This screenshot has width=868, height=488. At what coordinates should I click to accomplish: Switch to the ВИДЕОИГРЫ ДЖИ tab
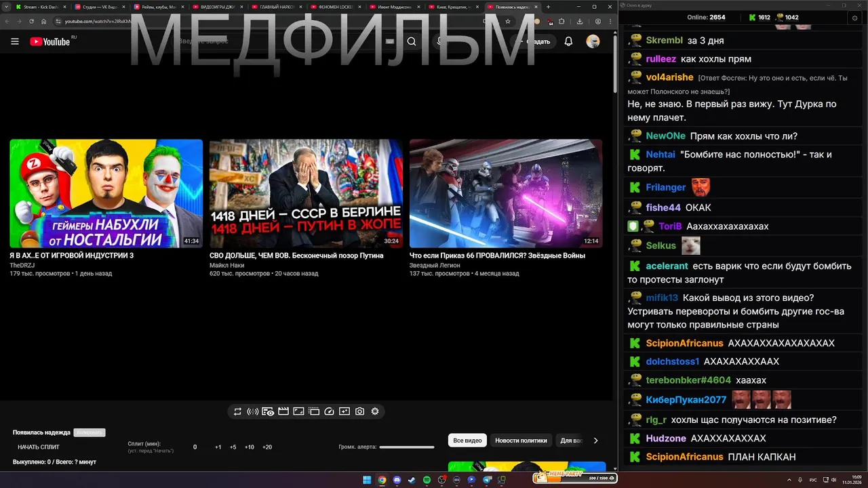[218, 7]
